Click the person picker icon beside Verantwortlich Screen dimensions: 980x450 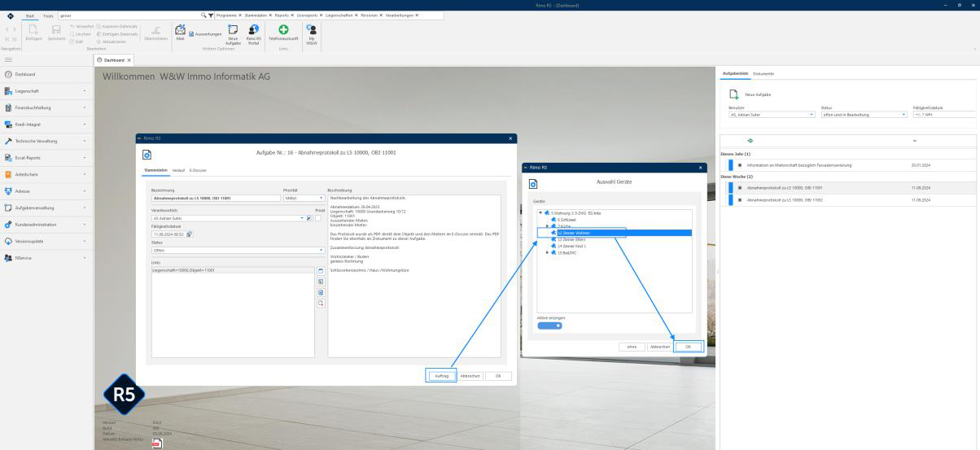pos(308,218)
